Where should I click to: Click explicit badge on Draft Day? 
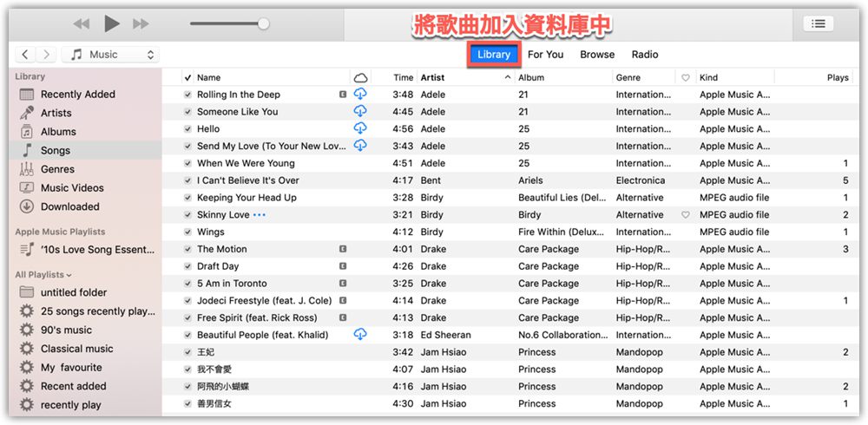[x=343, y=266]
